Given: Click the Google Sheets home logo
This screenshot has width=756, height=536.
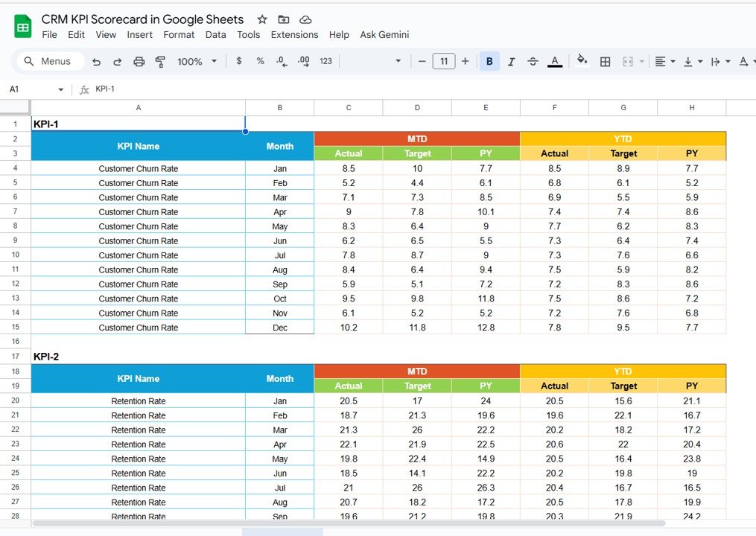Looking at the screenshot, I should (23, 27).
